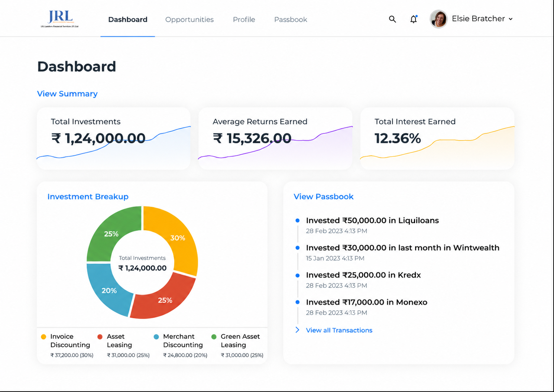Click the chevron before View all Transactions
Viewport: 554px width, 392px height.
pos(297,330)
